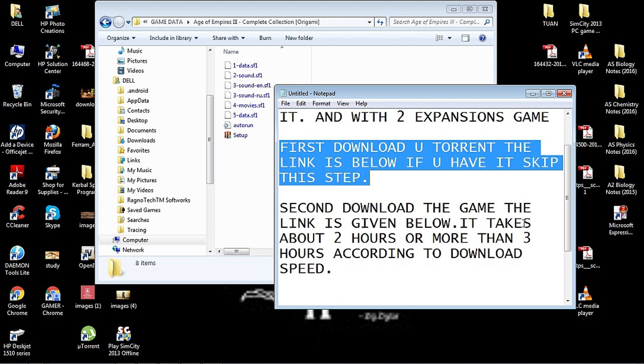This screenshot has height=364, width=644.
Task: Click the New folder button
Action: point(299,38)
